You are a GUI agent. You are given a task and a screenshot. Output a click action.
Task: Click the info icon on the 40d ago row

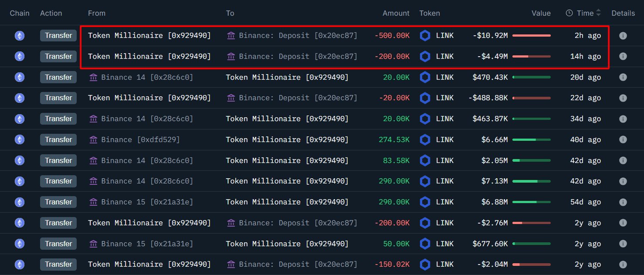pyautogui.click(x=623, y=139)
